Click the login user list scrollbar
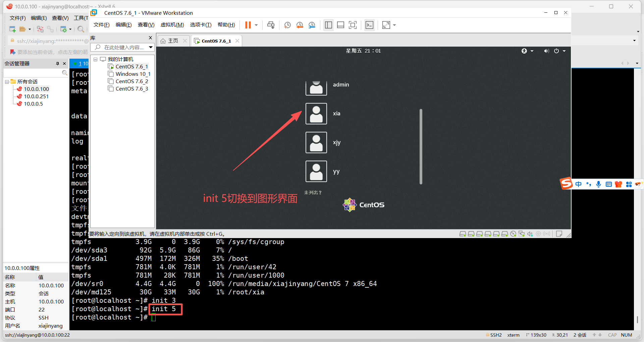Screen dimensions: 644x342 point(421,147)
